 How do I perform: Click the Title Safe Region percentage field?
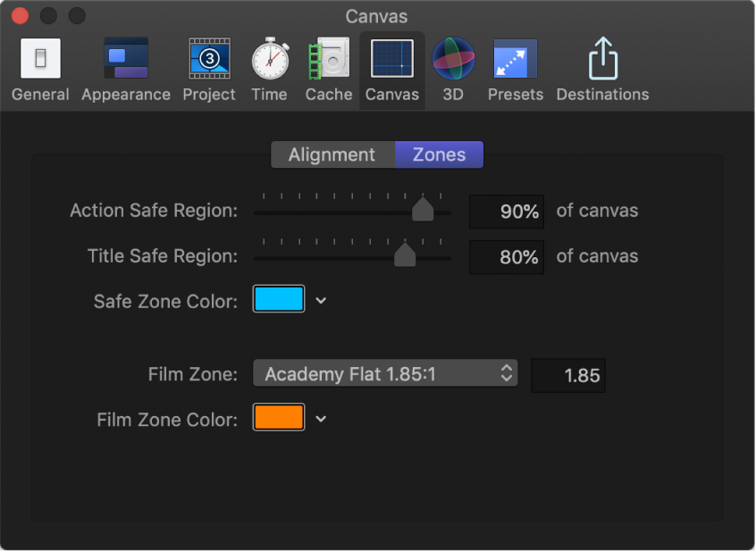tap(507, 257)
